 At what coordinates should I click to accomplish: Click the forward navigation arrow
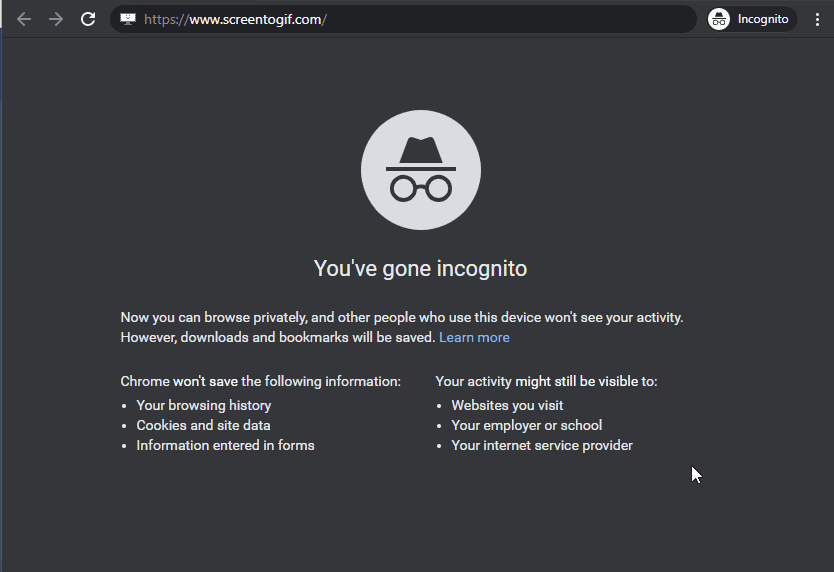click(x=56, y=19)
